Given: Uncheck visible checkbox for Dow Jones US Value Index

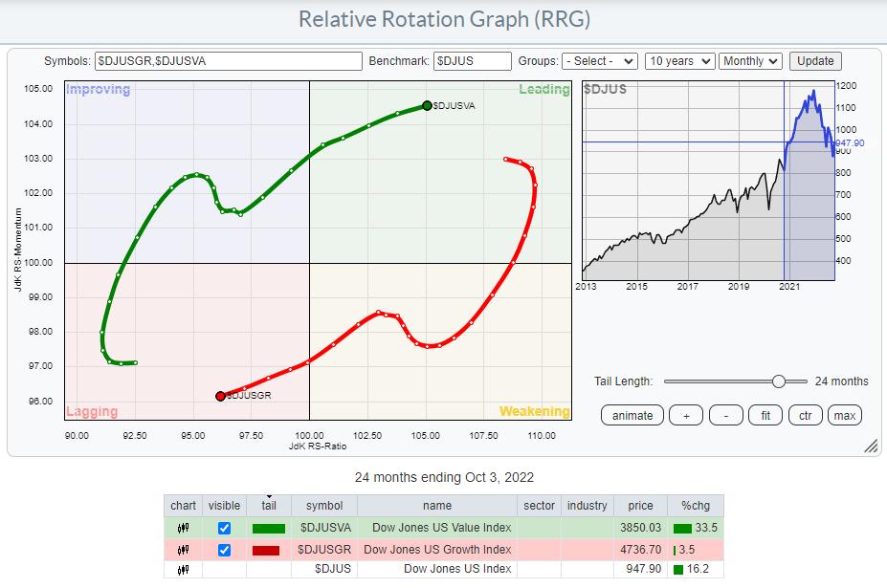Looking at the screenshot, I should coord(224,528).
